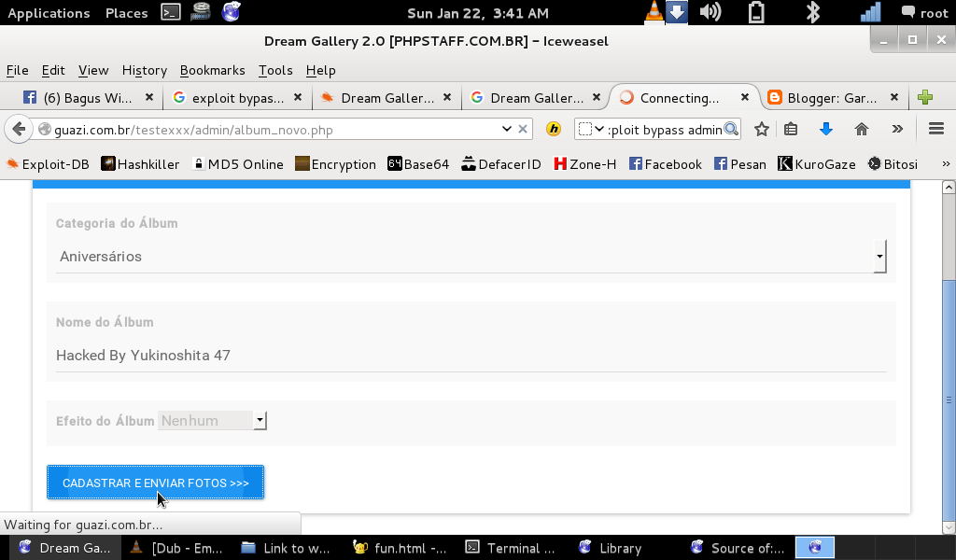Open the Categoria do Álbum dropdown

878,256
